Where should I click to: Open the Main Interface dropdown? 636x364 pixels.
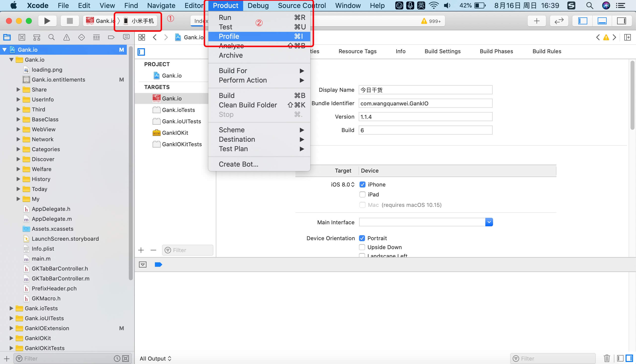[x=489, y=222]
